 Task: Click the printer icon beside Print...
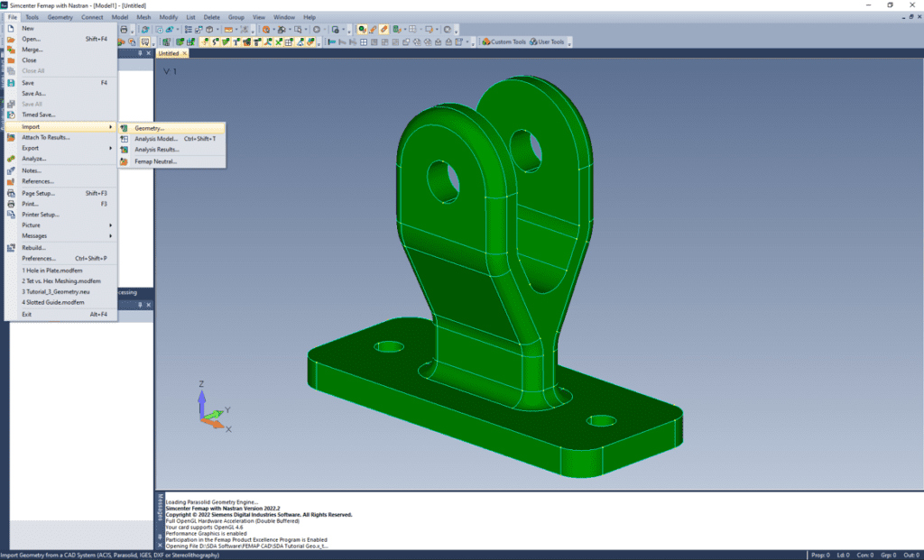[x=11, y=204]
